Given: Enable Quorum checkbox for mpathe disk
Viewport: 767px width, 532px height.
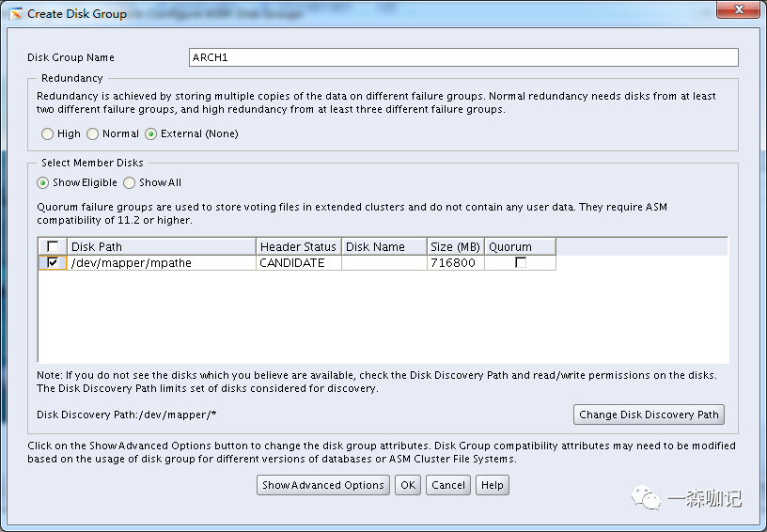Looking at the screenshot, I should (x=521, y=262).
